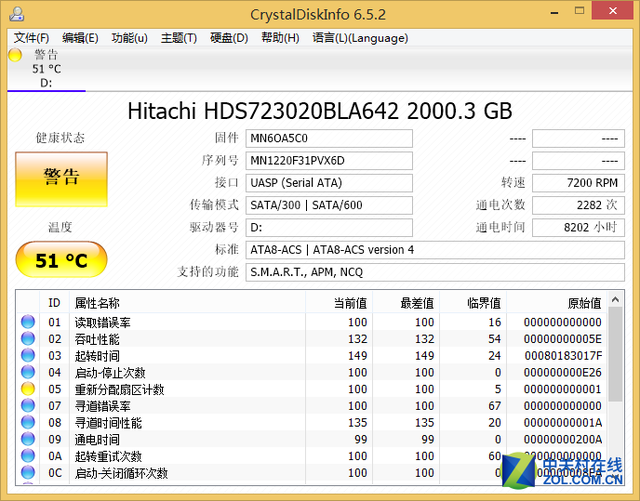Click the blue status dot for attribute 0C

tap(28, 472)
